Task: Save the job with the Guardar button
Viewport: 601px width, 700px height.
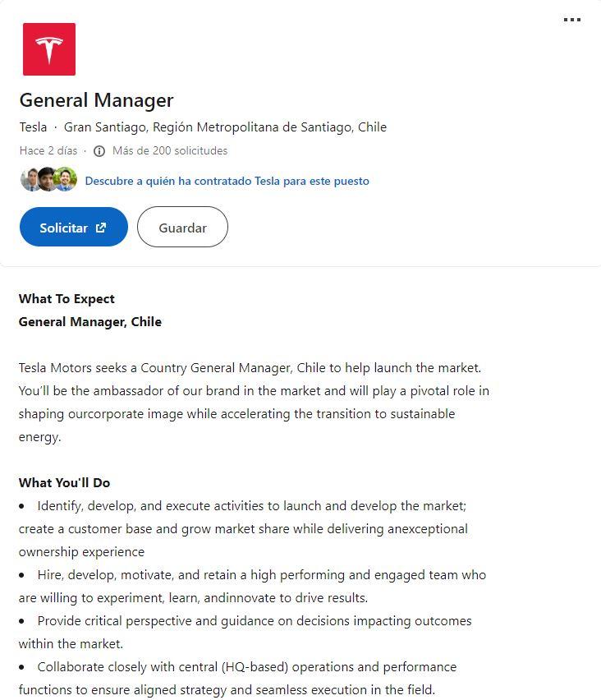Action: tap(182, 228)
